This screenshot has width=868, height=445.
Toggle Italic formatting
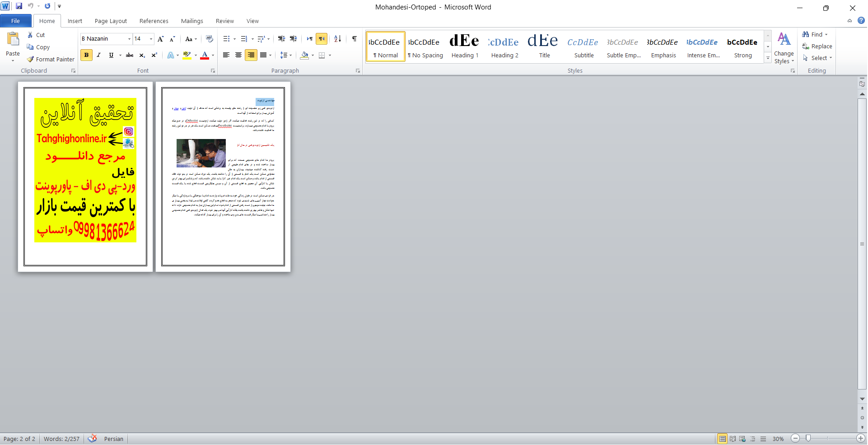pos(98,55)
